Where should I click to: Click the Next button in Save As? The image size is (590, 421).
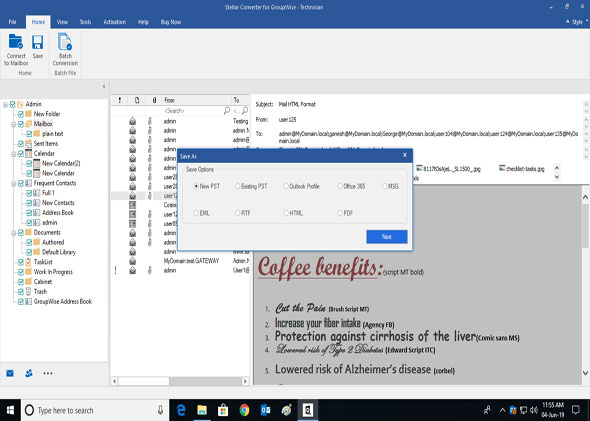pyautogui.click(x=387, y=237)
